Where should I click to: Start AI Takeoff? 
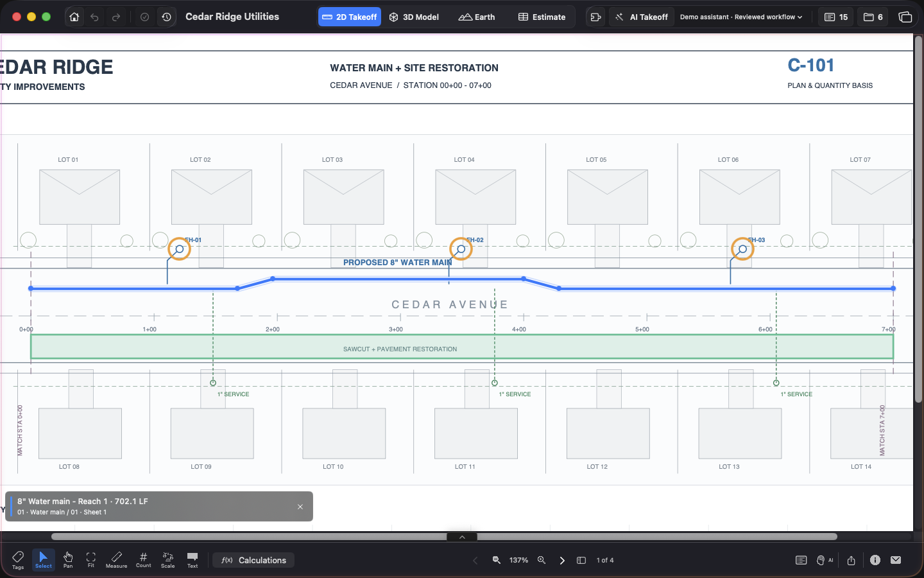641,17
